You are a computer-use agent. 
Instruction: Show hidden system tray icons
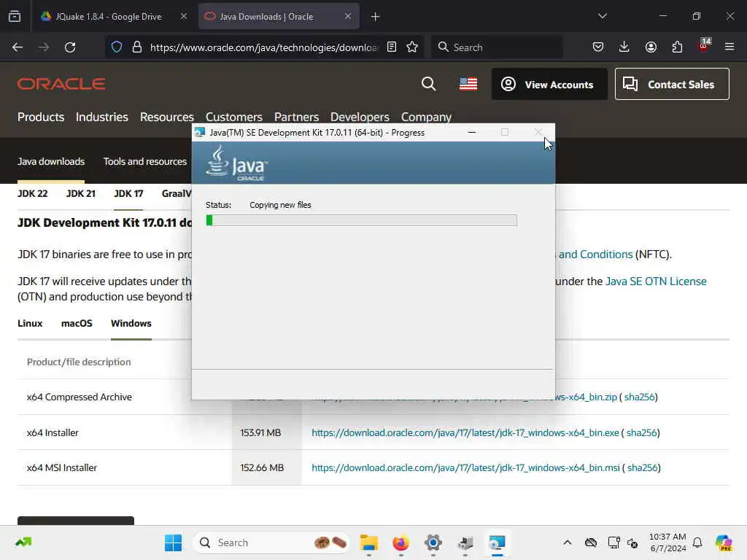pyautogui.click(x=568, y=542)
